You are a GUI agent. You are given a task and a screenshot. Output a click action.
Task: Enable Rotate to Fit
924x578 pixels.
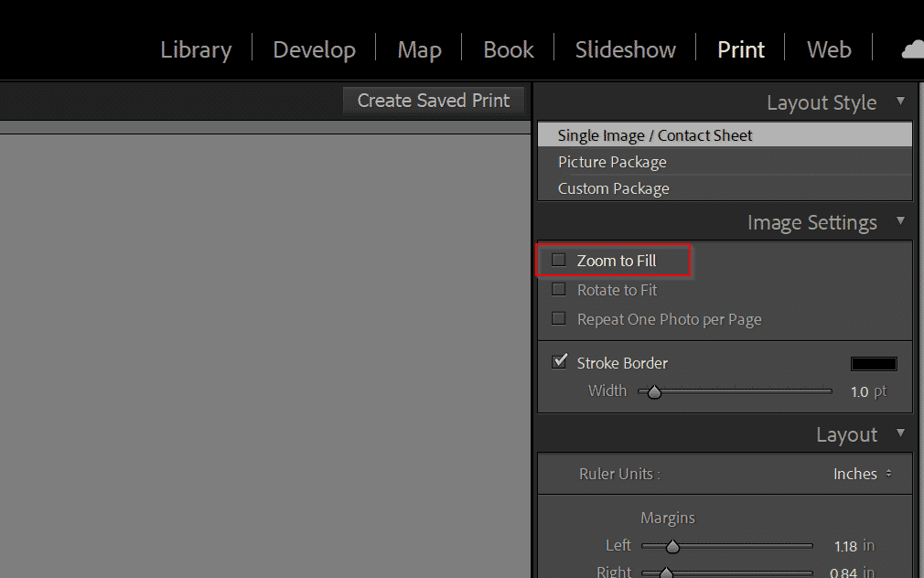pyautogui.click(x=558, y=289)
